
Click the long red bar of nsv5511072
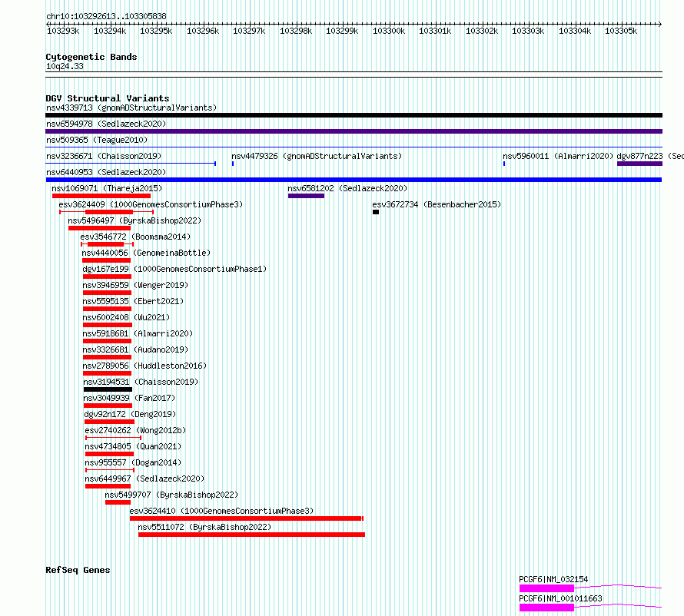tap(252, 535)
